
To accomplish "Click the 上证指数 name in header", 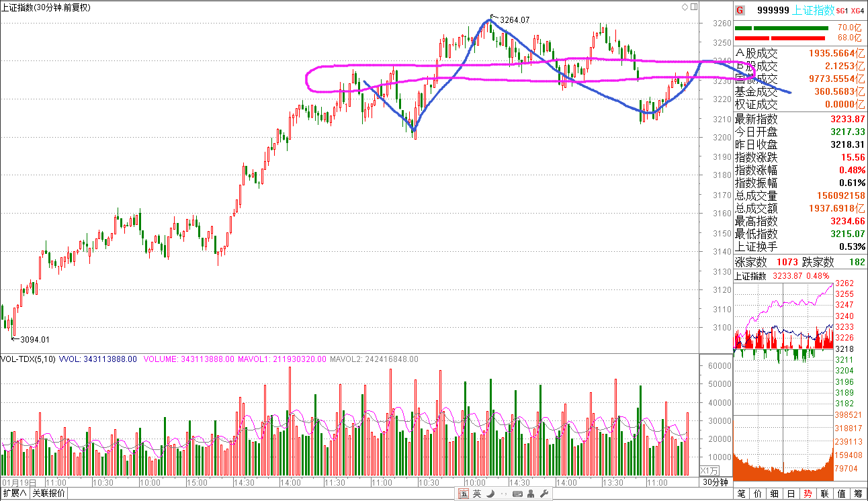I will click(813, 10).
